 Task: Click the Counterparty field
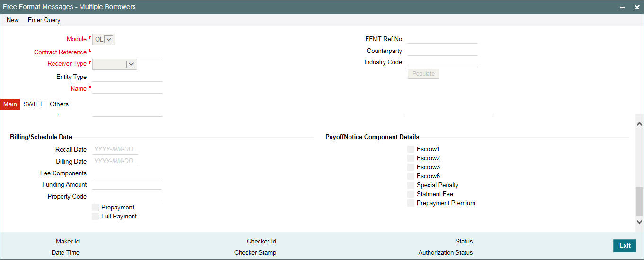pos(442,51)
